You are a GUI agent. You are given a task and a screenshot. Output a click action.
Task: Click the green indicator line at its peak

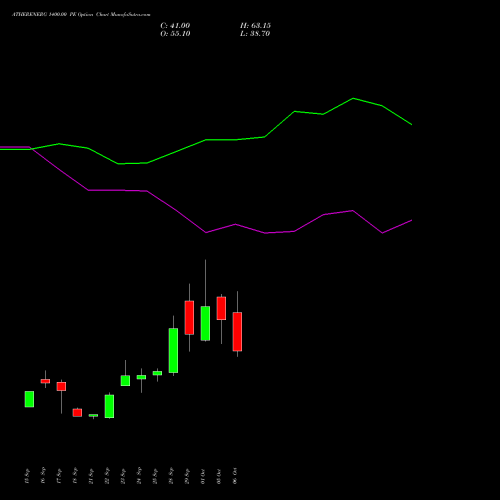tap(353, 98)
